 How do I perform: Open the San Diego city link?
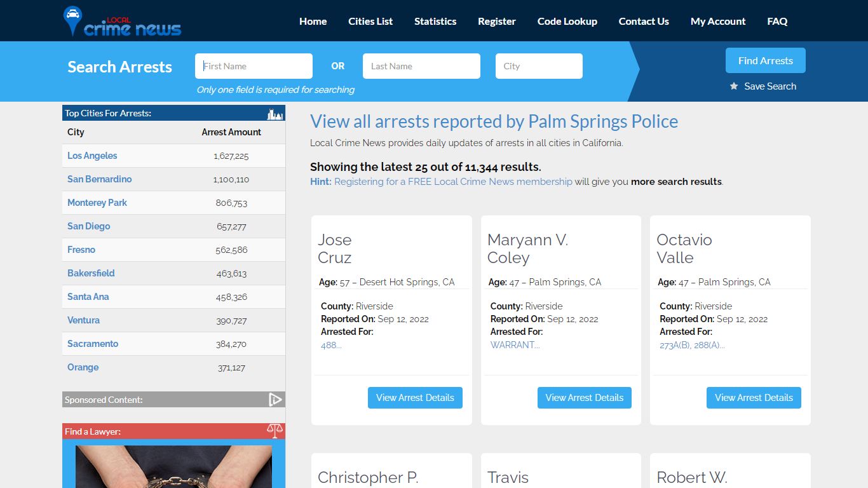point(89,226)
